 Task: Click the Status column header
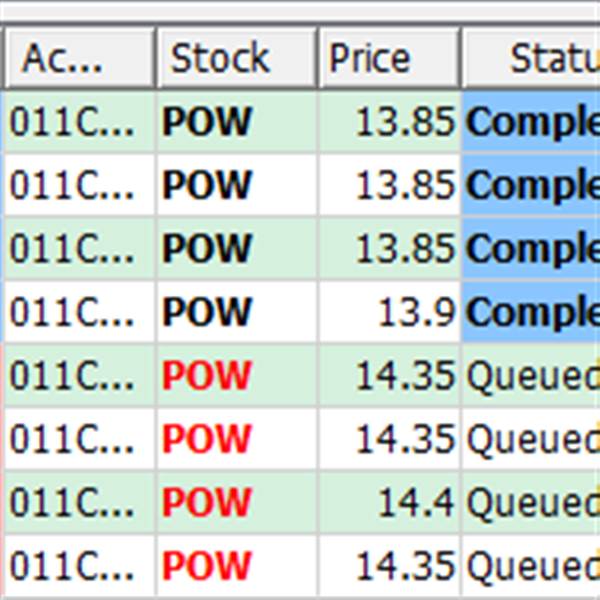coord(531,58)
